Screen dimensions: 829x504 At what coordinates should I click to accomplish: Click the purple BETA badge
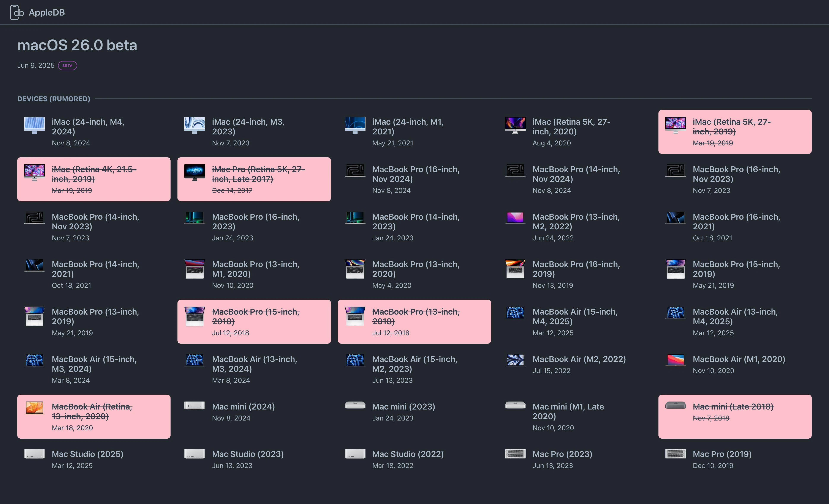coord(68,66)
